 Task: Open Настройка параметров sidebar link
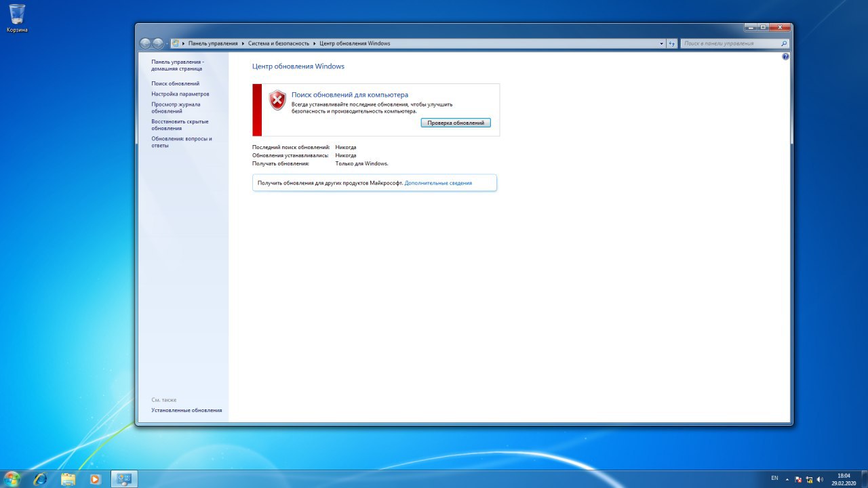[x=180, y=94]
